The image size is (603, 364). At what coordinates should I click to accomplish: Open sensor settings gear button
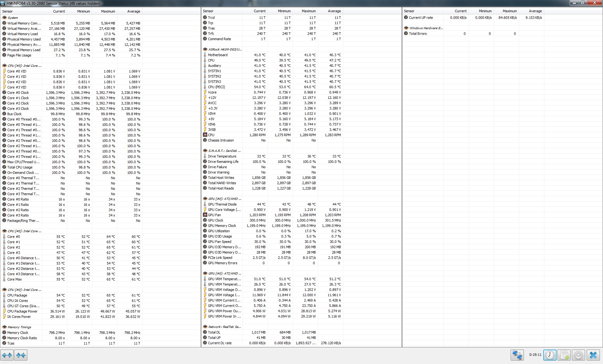tap(579, 355)
